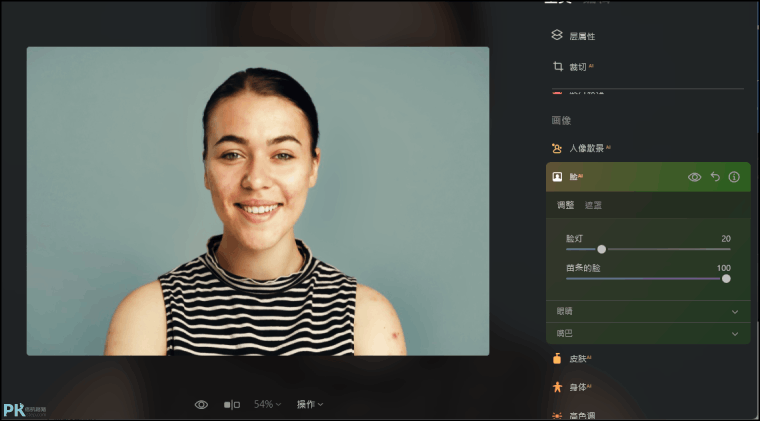The height and width of the screenshot is (421, 760).
Task: Reset the 脸 face tool with undo arrow
Action: (x=715, y=176)
